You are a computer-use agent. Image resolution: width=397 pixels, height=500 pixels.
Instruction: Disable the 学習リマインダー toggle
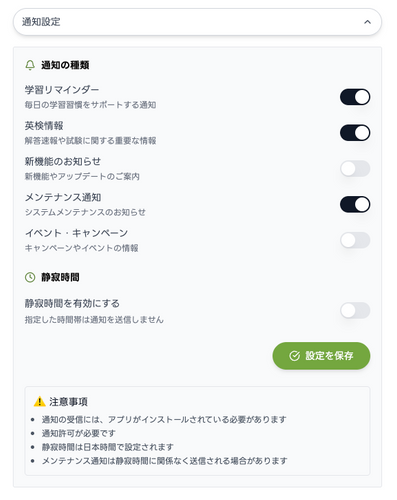[355, 97]
